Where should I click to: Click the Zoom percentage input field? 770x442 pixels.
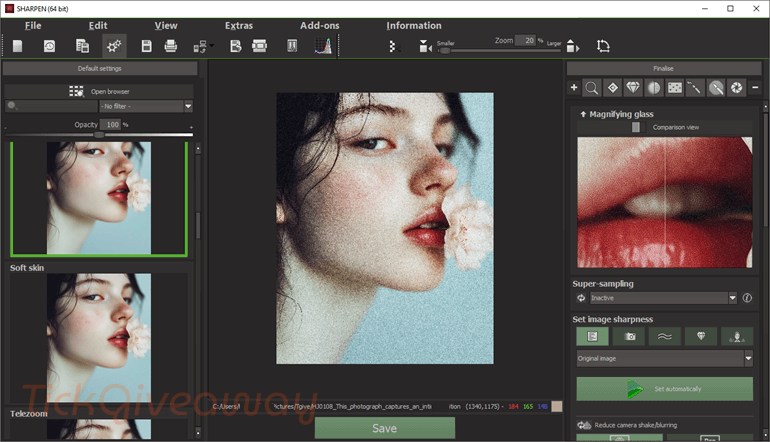tap(525, 40)
